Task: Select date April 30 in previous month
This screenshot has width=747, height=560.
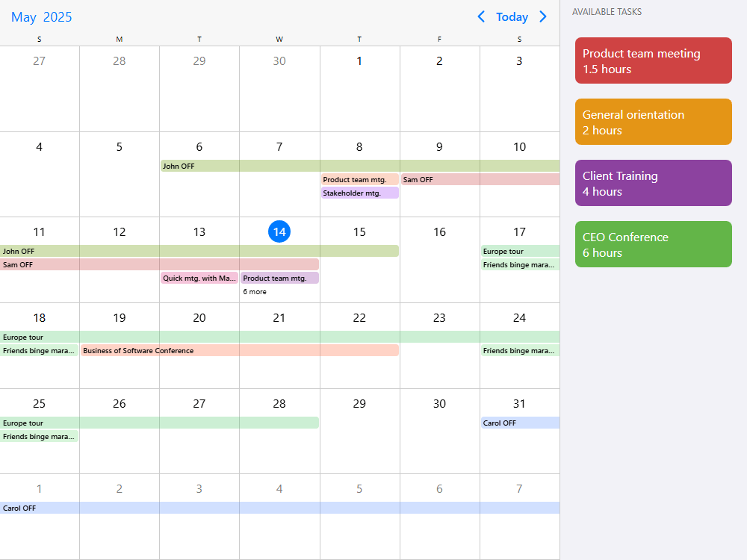Action: coord(279,61)
